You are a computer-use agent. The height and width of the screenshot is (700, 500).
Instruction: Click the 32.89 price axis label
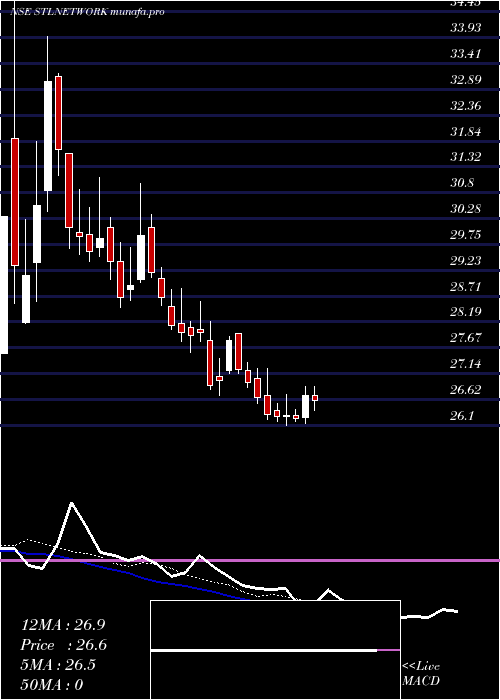point(466,80)
